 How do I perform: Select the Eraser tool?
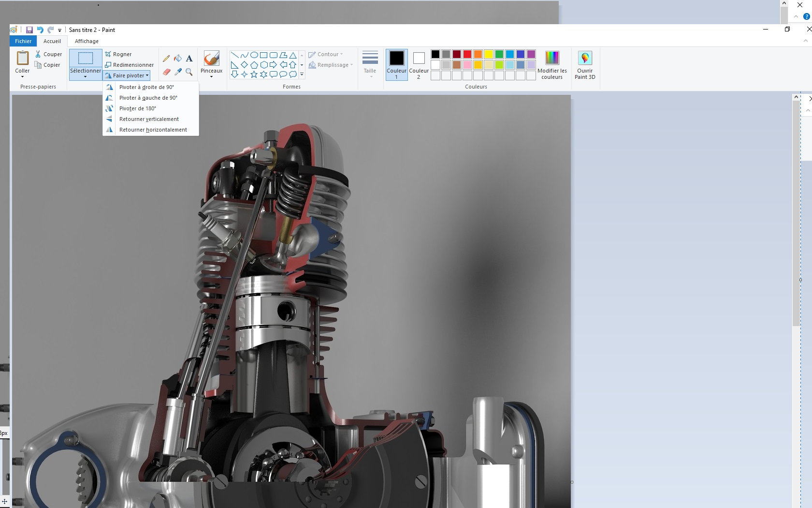(166, 72)
